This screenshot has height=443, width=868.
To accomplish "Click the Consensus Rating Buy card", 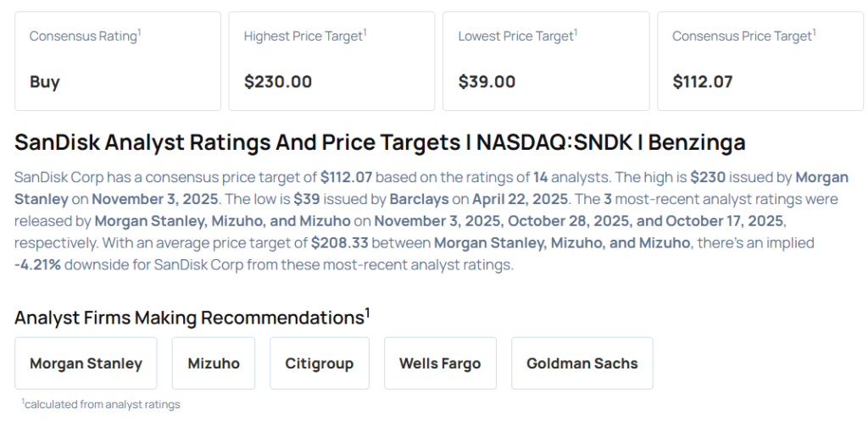I will (117, 61).
